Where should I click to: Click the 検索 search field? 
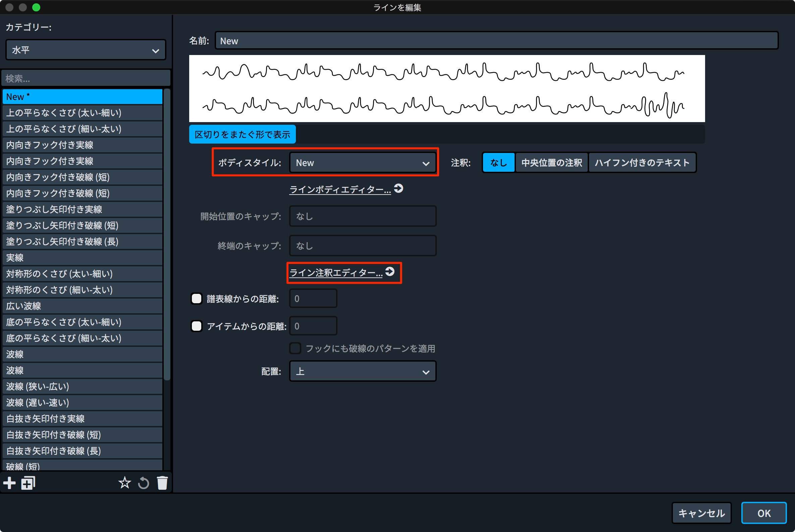tap(86, 78)
